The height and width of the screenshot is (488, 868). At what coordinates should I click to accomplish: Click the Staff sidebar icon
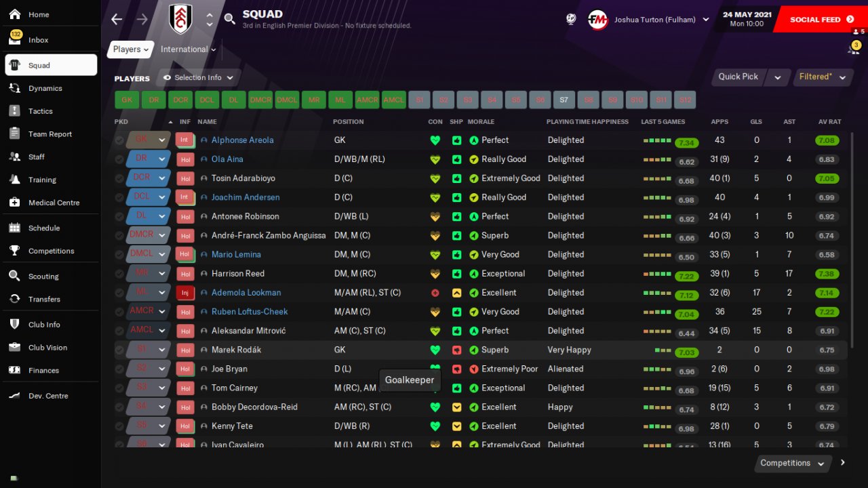pyautogui.click(x=15, y=157)
